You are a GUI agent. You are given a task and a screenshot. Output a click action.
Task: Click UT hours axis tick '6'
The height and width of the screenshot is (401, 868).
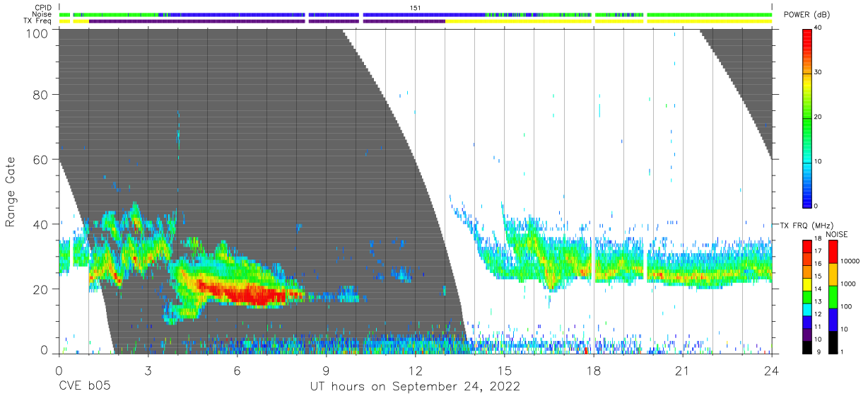pyautogui.click(x=237, y=371)
